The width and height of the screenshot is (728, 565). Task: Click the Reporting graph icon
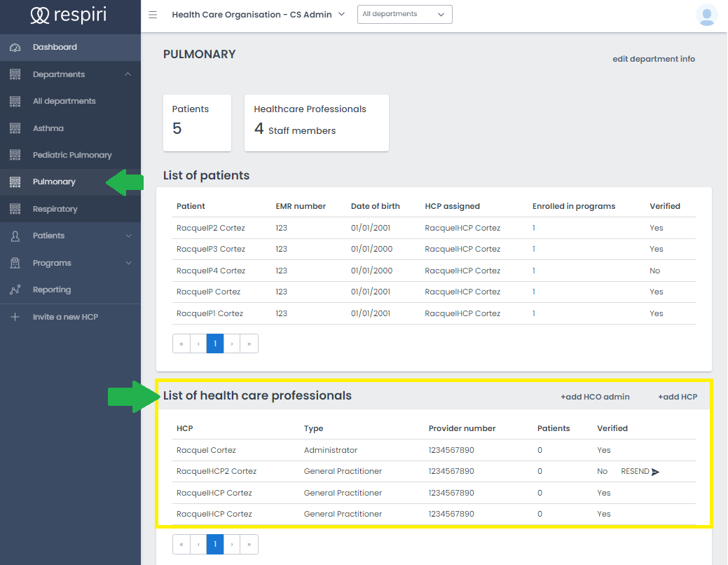[x=15, y=290]
